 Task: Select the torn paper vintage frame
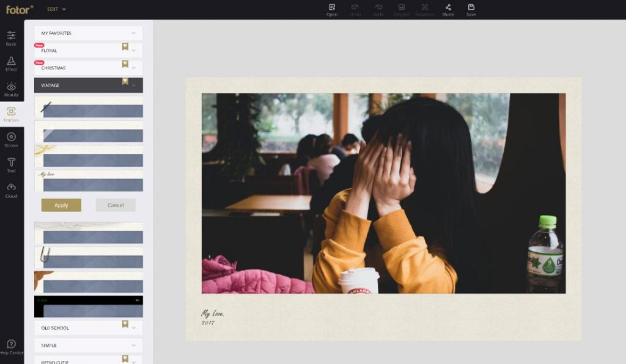tap(89, 233)
